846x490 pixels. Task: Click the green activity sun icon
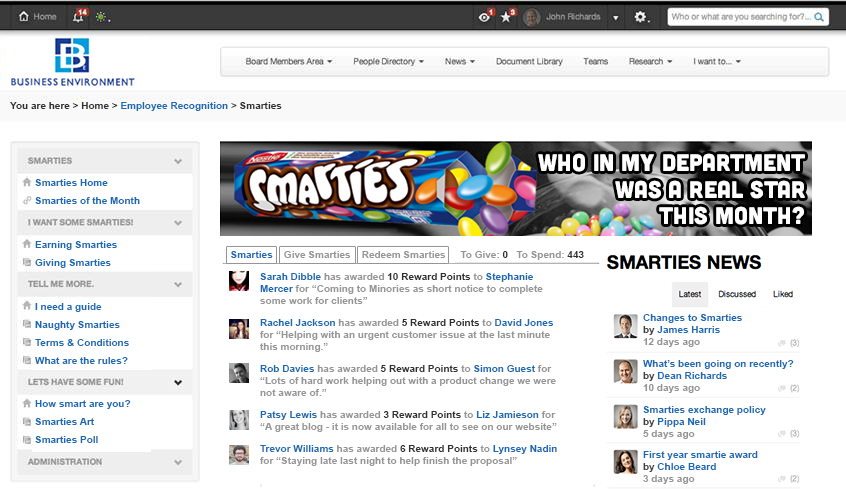click(x=101, y=17)
